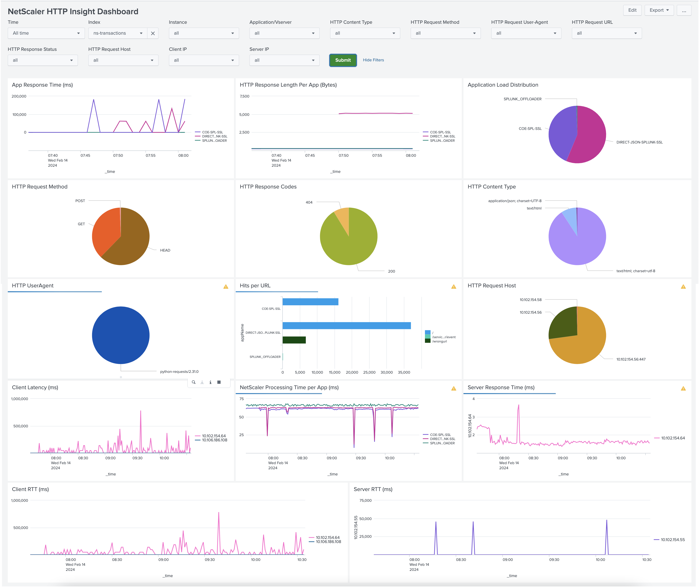Open the HTTP Request URL dropdown
This screenshot has height=588, width=700.
[x=607, y=33]
